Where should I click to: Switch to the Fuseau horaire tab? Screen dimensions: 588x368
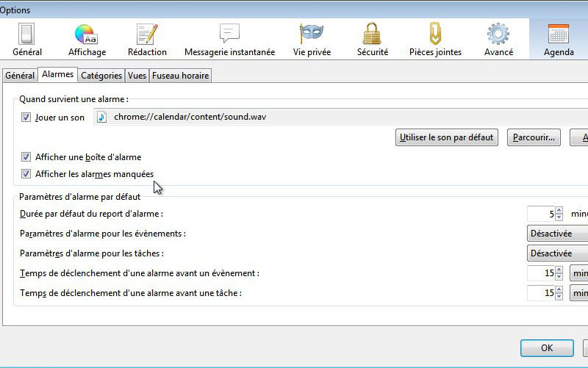point(180,76)
